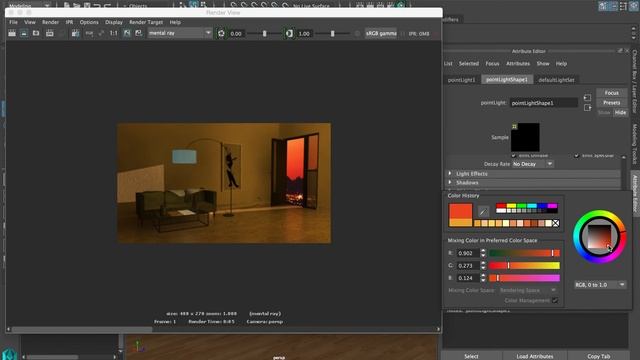Click the R value stepper arrows

(483, 253)
